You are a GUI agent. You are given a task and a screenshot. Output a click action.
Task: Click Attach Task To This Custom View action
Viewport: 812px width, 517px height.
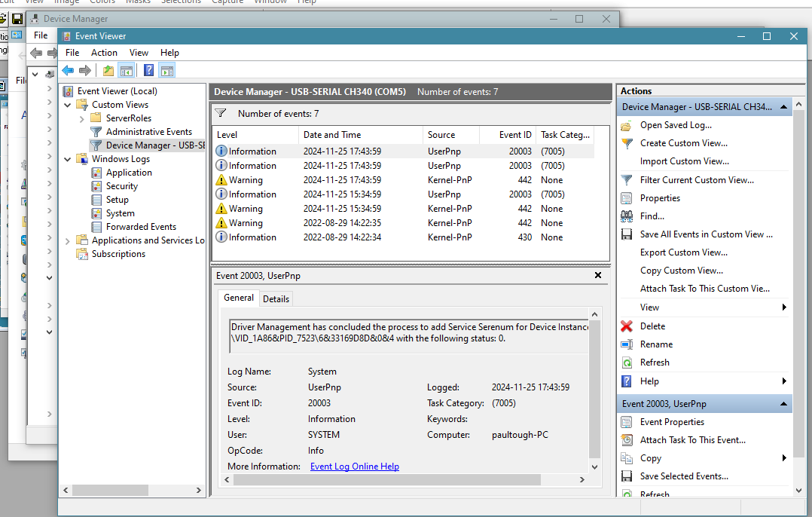tap(705, 289)
